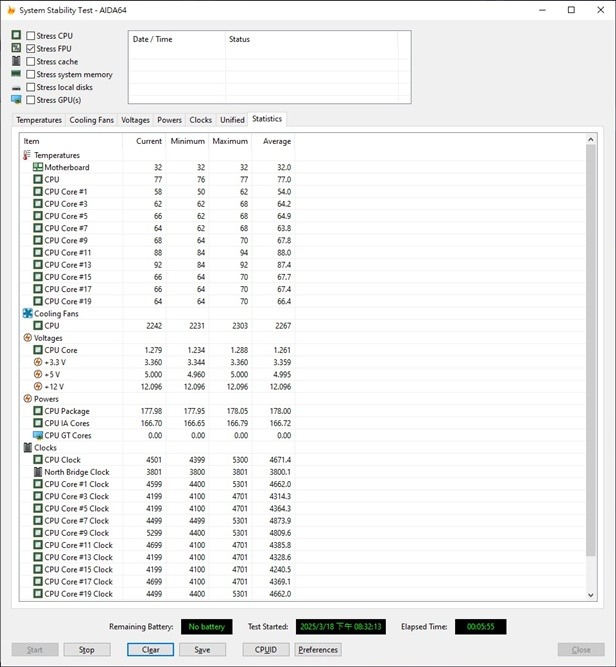Click the +3.3 V voltage icon

pyautogui.click(x=38, y=362)
